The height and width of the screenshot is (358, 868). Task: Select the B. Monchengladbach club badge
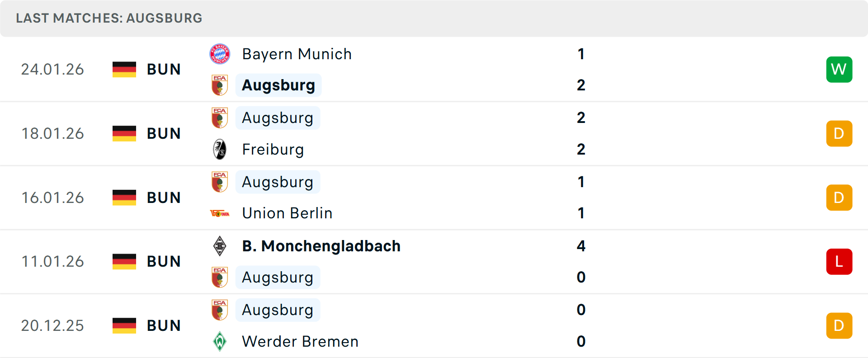click(x=220, y=246)
